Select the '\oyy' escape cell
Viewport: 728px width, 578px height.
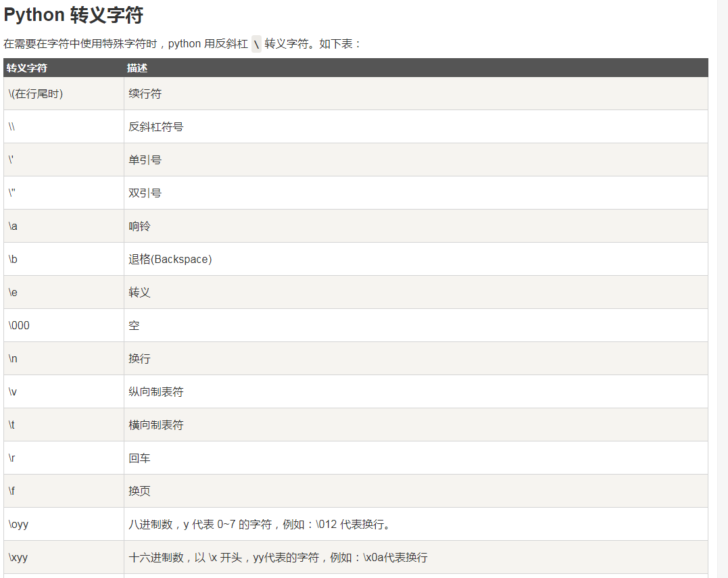[x=64, y=524]
